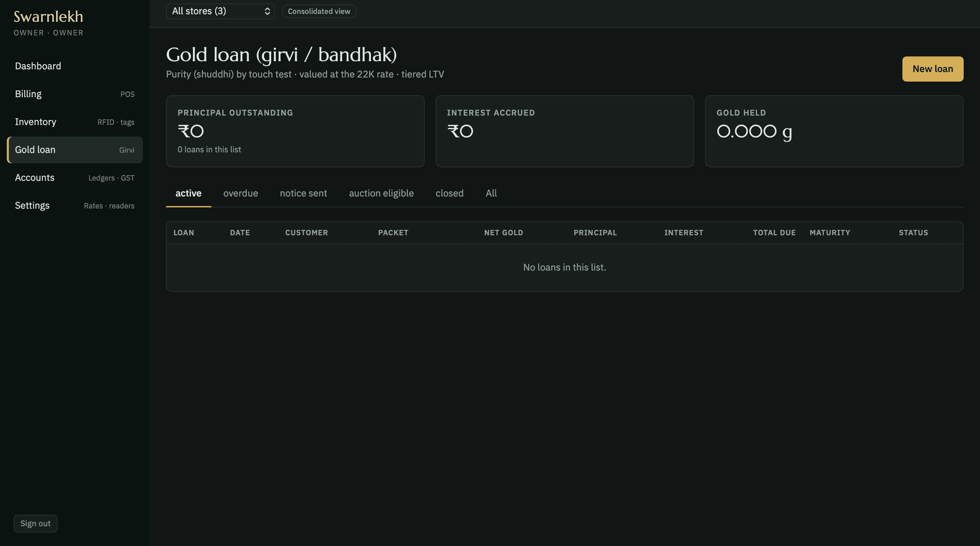Open Settings Rates readers section

coord(75,206)
